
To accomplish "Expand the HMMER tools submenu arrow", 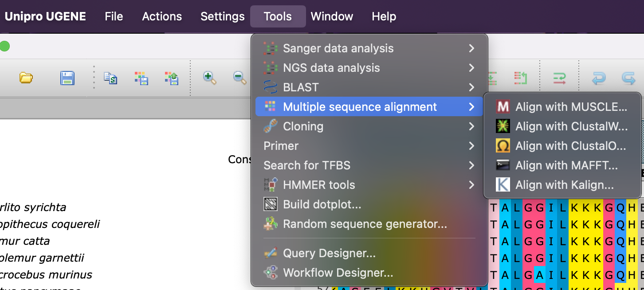I will point(471,185).
